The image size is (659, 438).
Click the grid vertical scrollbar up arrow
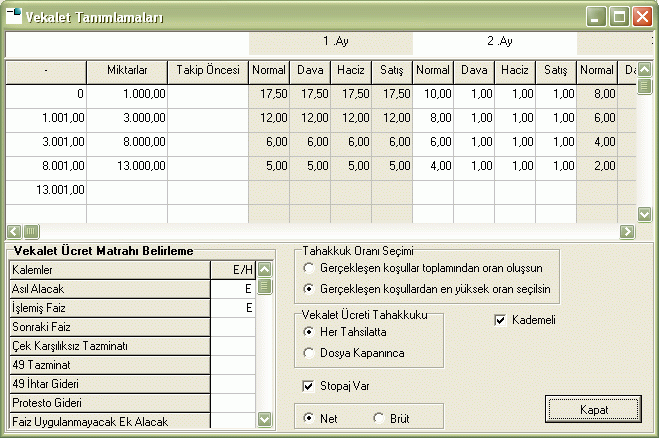click(644, 69)
